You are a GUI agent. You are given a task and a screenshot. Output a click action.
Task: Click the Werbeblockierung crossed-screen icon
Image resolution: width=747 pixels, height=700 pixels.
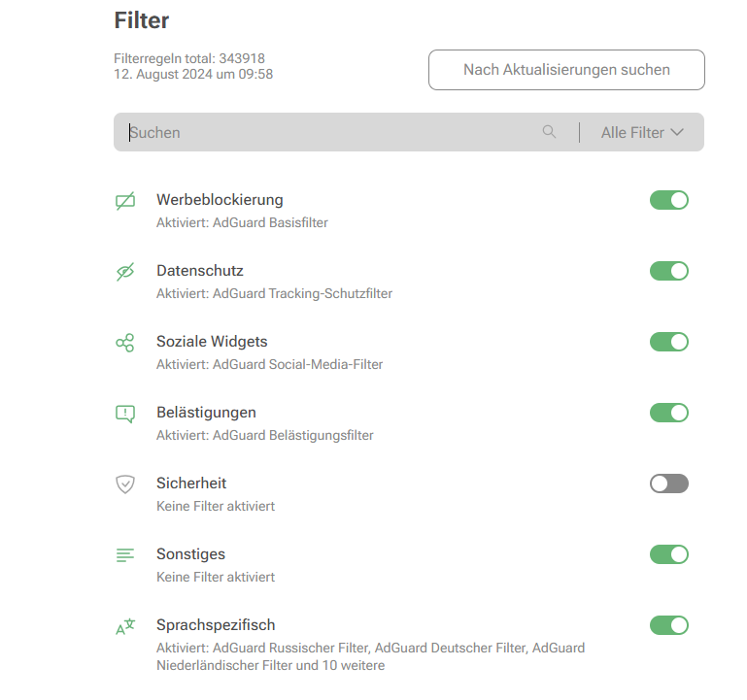tap(125, 202)
